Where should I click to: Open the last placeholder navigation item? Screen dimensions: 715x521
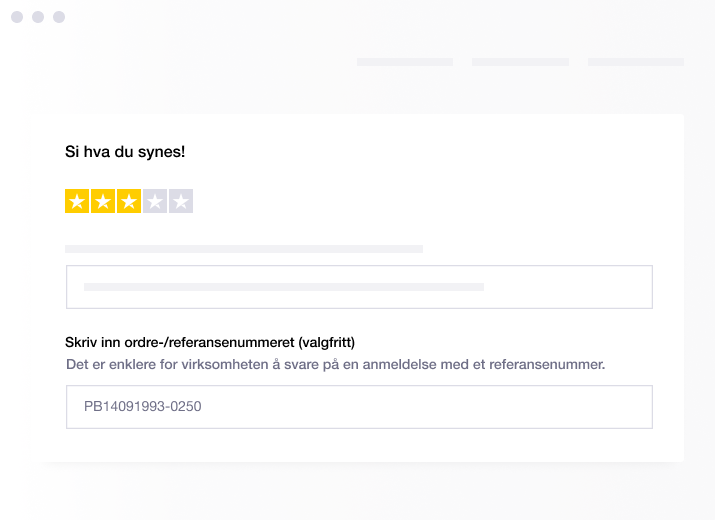point(636,62)
